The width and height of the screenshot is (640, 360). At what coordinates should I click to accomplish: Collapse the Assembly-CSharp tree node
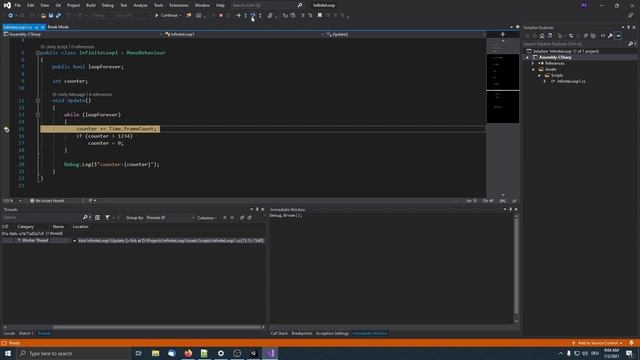point(527,58)
